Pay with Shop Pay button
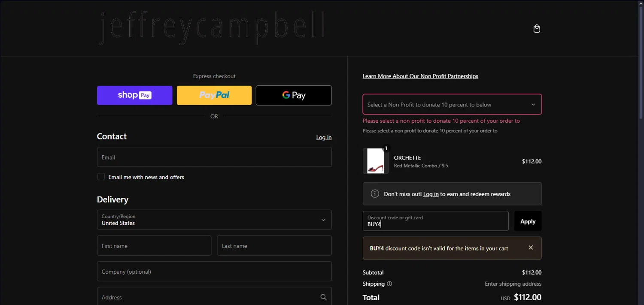 [x=134, y=95]
